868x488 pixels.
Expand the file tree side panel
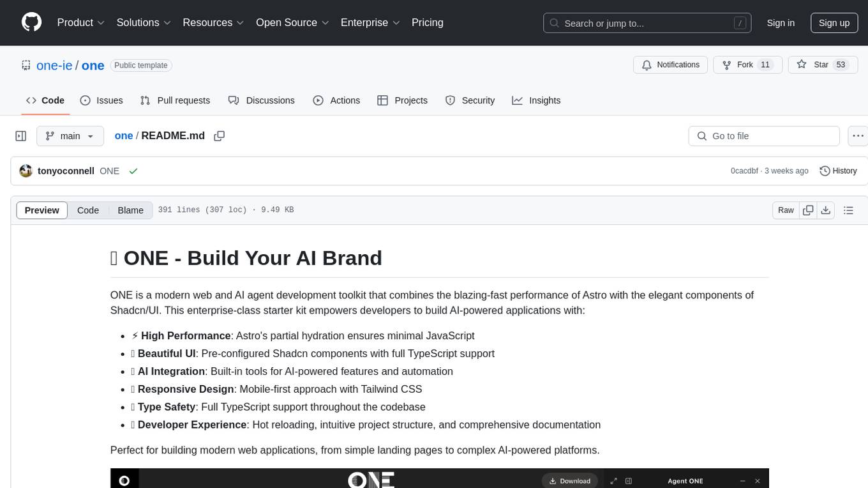21,136
